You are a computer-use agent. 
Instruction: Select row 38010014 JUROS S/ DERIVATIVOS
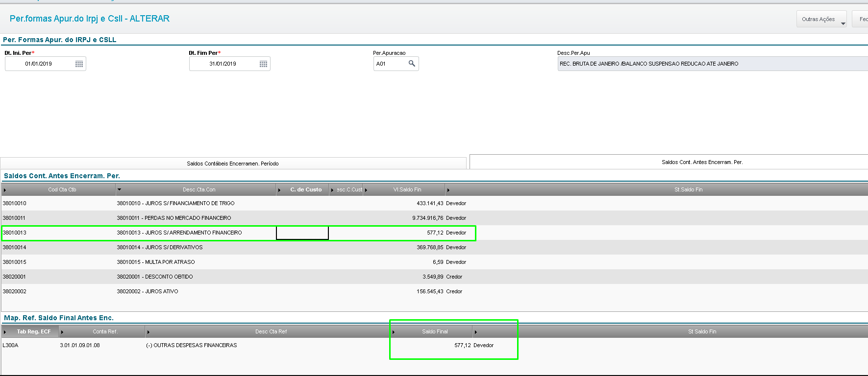435,247
